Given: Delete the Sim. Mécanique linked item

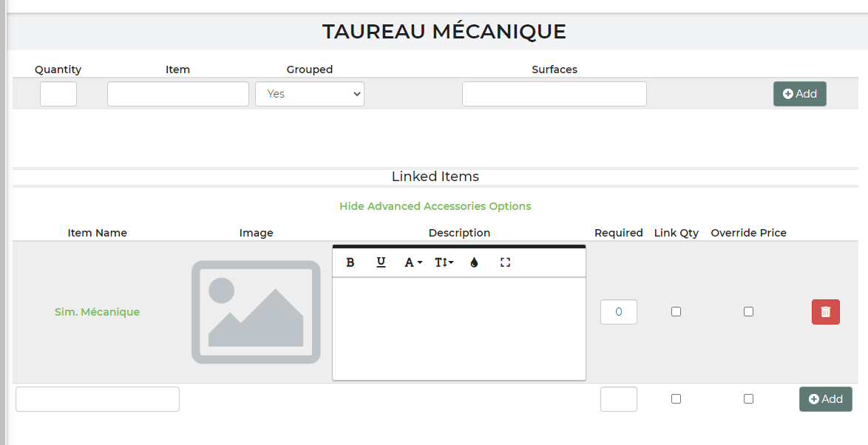Looking at the screenshot, I should click(825, 312).
